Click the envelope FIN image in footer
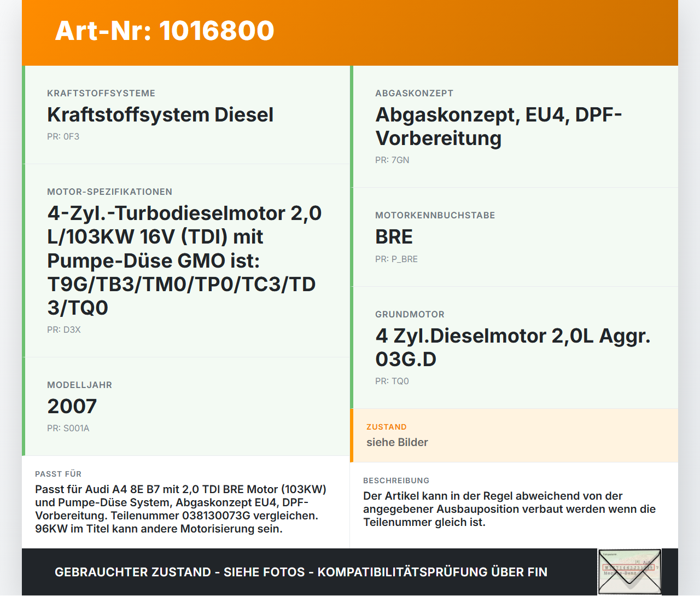Viewport: 700px width, 596px height. 629,572
